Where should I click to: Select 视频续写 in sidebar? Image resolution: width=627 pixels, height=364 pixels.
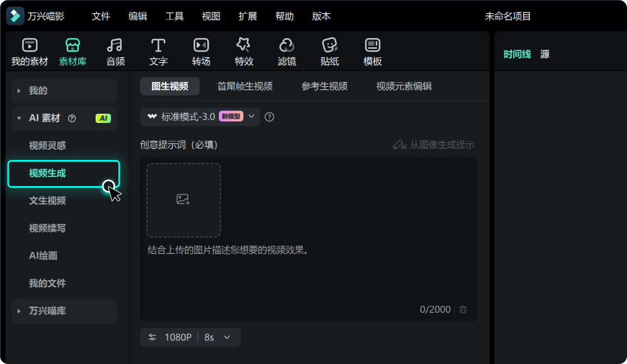[x=47, y=228]
